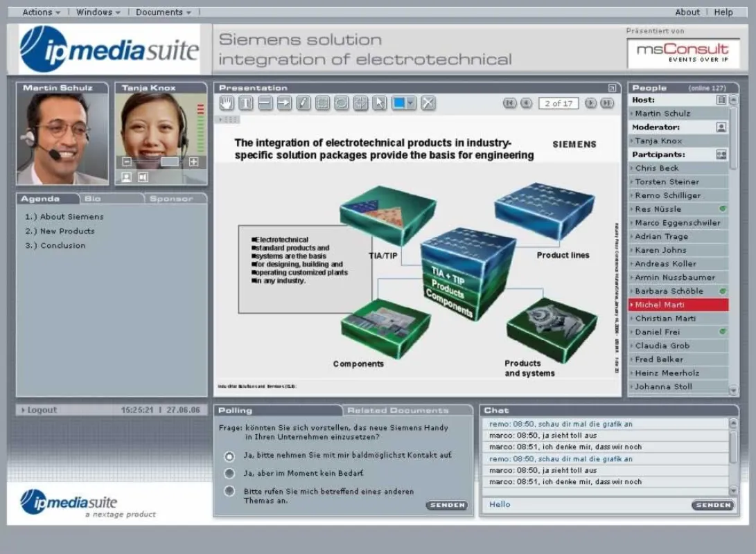Select the pointer cursor tool
This screenshot has height=554, width=756.
click(380, 103)
